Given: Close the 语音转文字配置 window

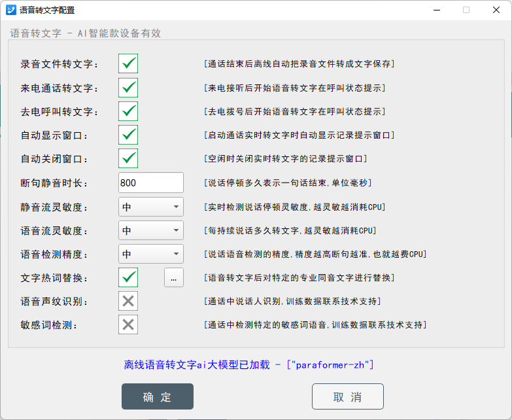Looking at the screenshot, I should [496, 10].
